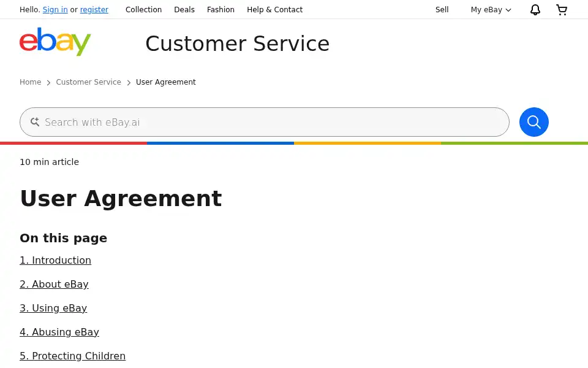Jump to 4. Abusing eBay section

59,332
